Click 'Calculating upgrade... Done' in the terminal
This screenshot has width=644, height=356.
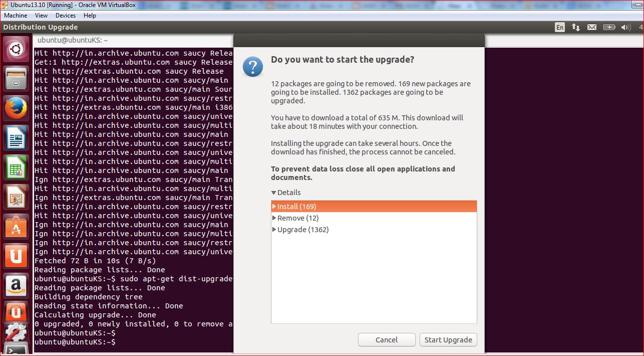coord(95,315)
